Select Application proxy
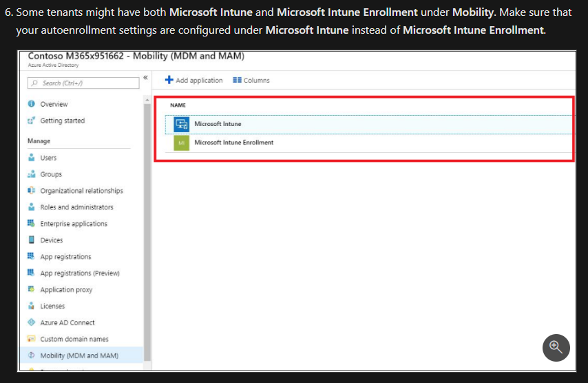The image size is (588, 383). pyautogui.click(x=66, y=289)
